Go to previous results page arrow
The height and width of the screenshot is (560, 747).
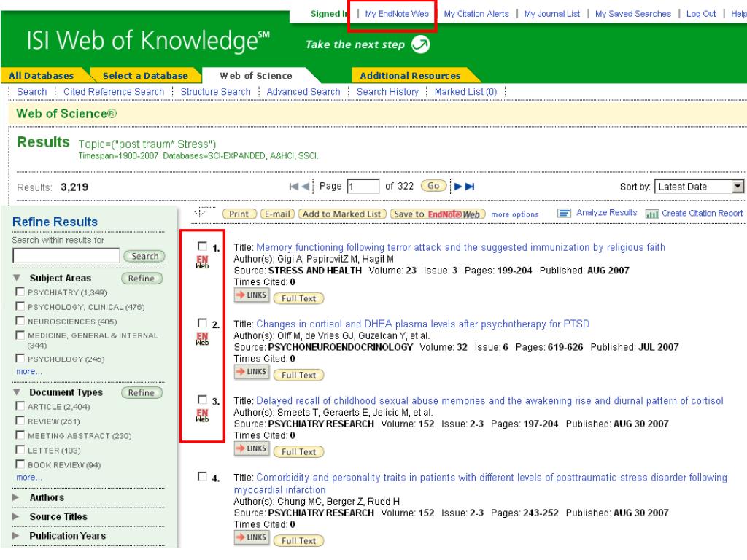[306, 187]
